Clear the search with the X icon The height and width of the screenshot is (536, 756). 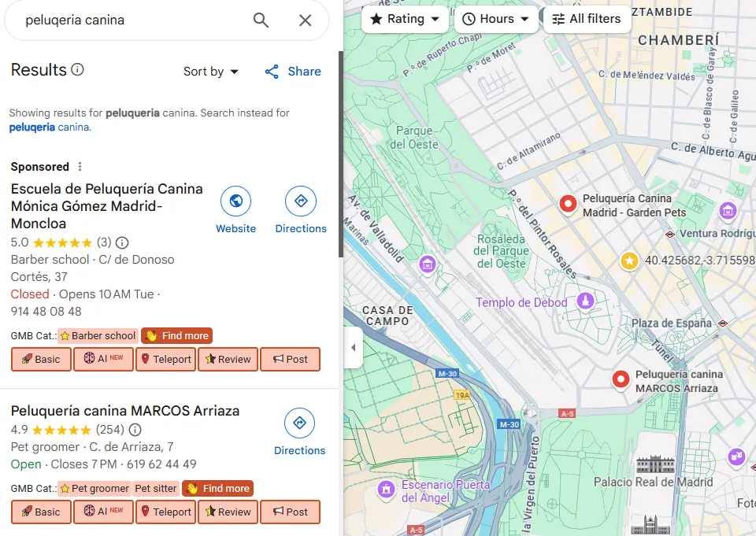306,20
